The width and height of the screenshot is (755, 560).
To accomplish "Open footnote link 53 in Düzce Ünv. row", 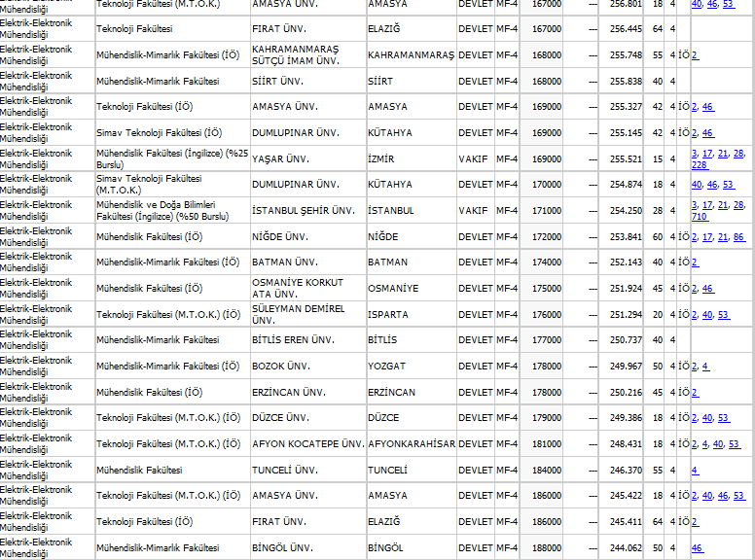I will (x=723, y=418).
